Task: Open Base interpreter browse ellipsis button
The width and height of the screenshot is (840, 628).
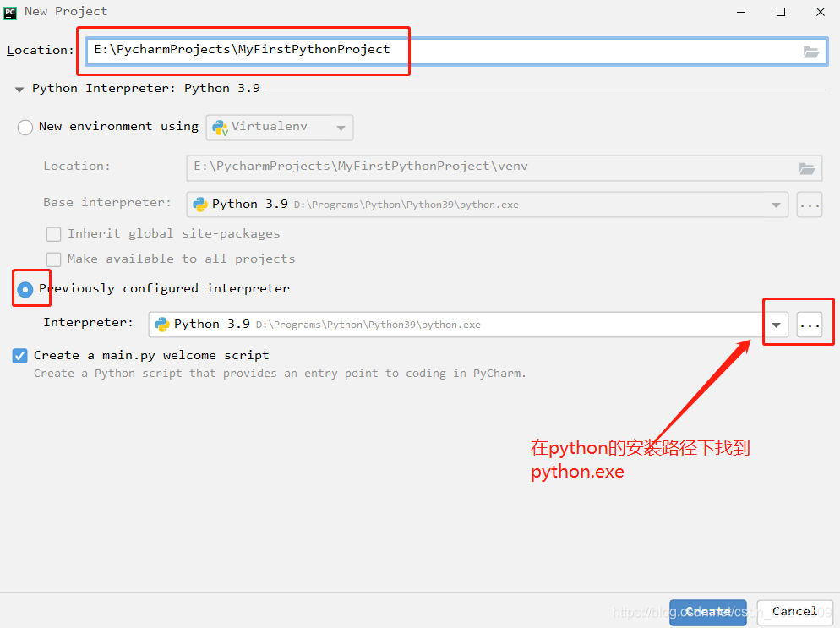Action: (809, 205)
